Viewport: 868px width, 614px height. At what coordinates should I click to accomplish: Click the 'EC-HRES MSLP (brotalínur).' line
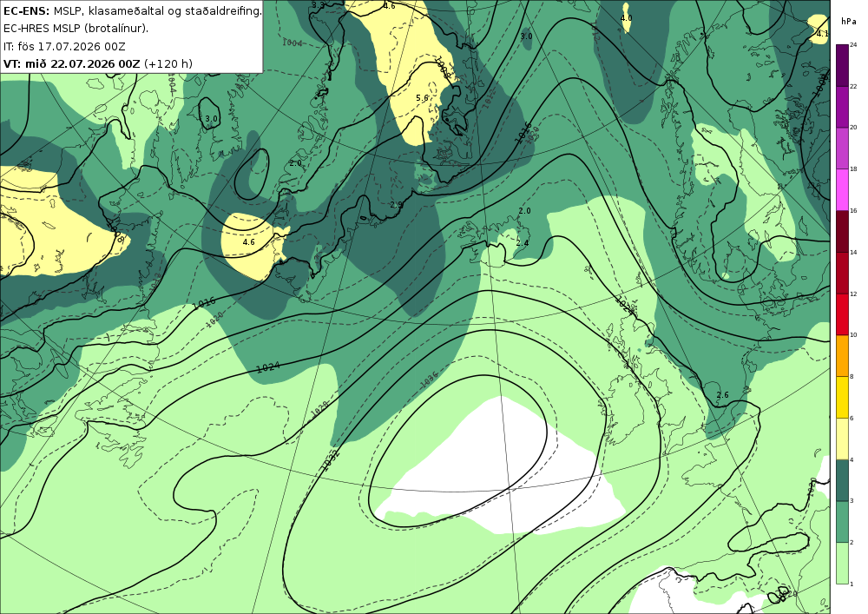click(x=76, y=29)
